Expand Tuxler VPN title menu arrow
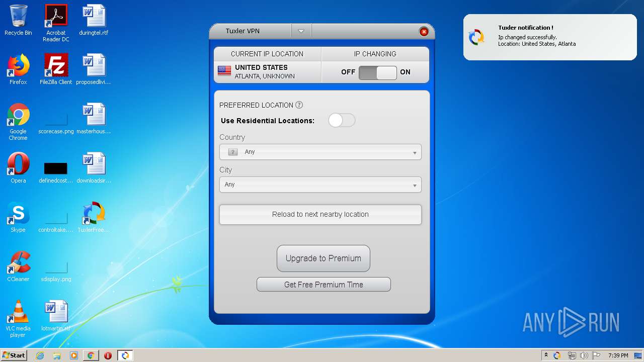This screenshot has height=362, width=644. click(301, 31)
